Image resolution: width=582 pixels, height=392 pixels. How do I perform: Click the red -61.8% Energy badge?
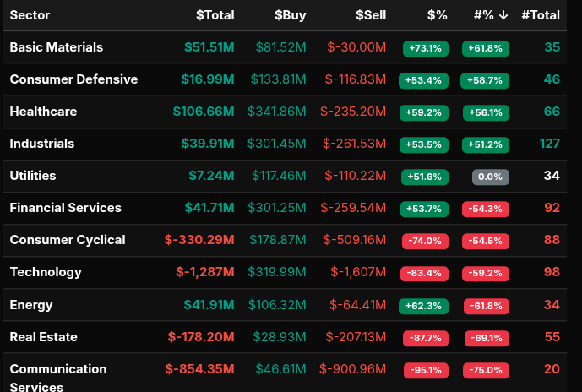485,306
